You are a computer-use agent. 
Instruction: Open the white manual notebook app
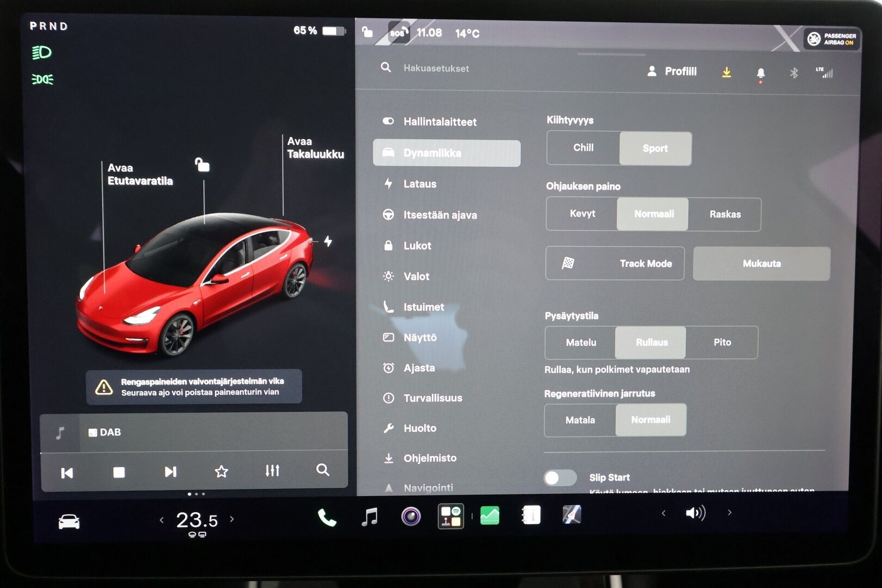pyautogui.click(x=531, y=514)
